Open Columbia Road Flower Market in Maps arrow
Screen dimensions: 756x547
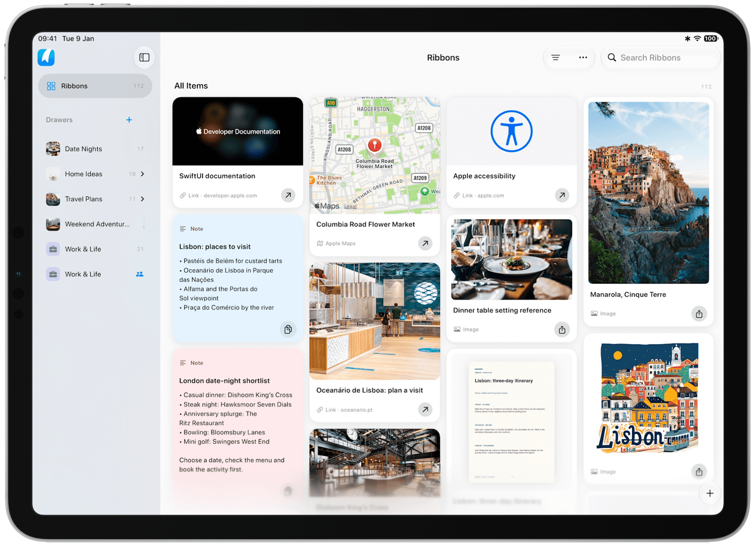(x=425, y=243)
